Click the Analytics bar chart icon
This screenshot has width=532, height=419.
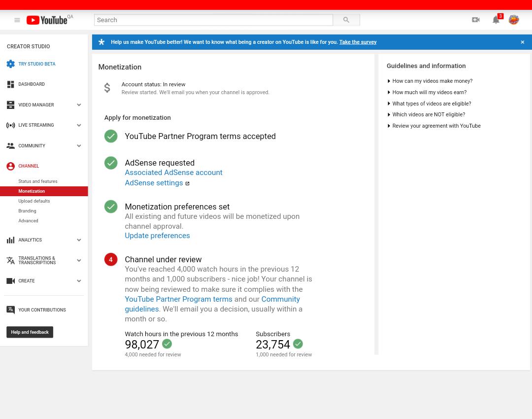[x=10, y=240]
